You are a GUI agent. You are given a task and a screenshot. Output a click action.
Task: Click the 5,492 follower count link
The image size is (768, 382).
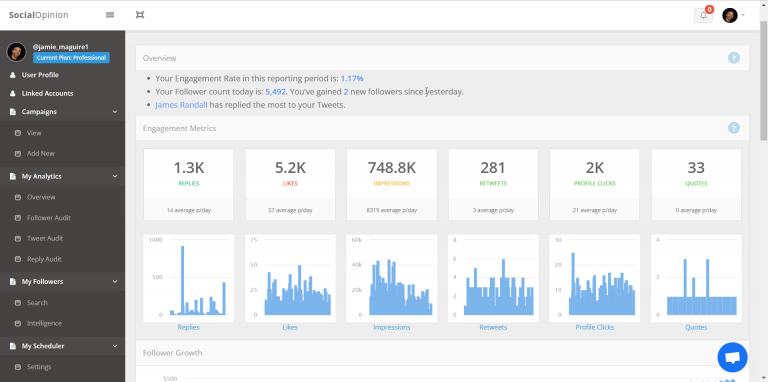[275, 92]
